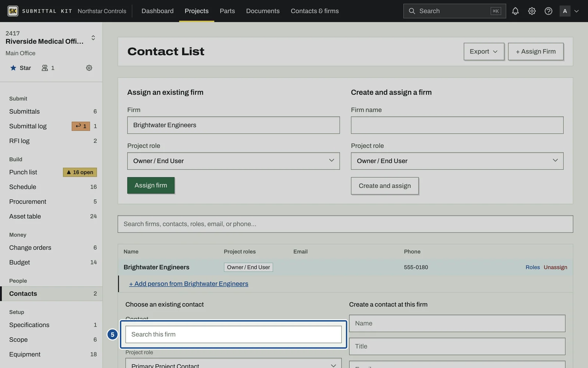Click the green Assign firm button
This screenshot has width=588, height=368.
(151, 185)
